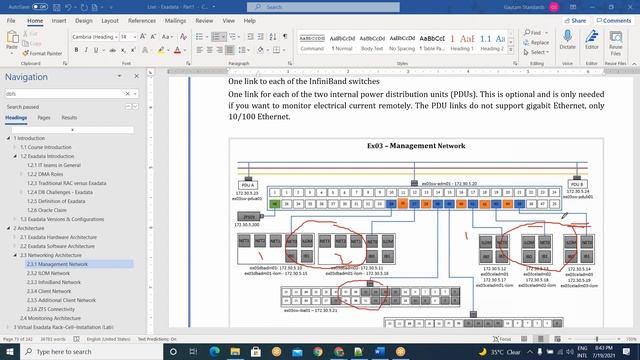This screenshot has width=640, height=360.
Task: Close the Navigation pane
Action: pyautogui.click(x=136, y=76)
